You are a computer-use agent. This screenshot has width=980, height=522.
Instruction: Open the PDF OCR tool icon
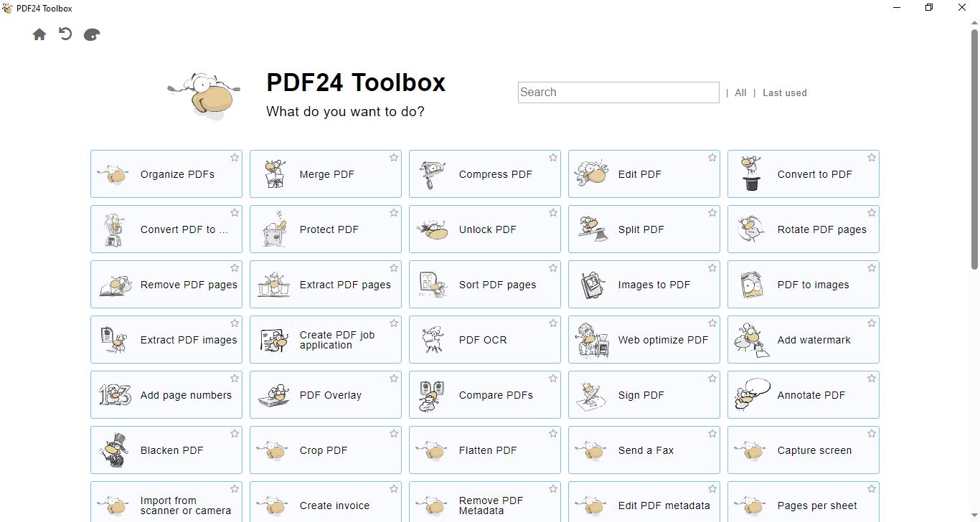click(433, 340)
